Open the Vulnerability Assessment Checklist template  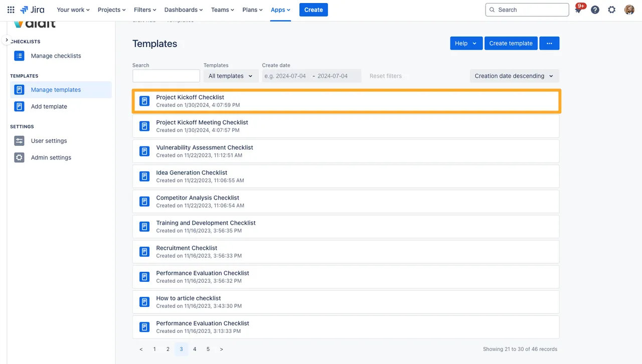(x=346, y=151)
